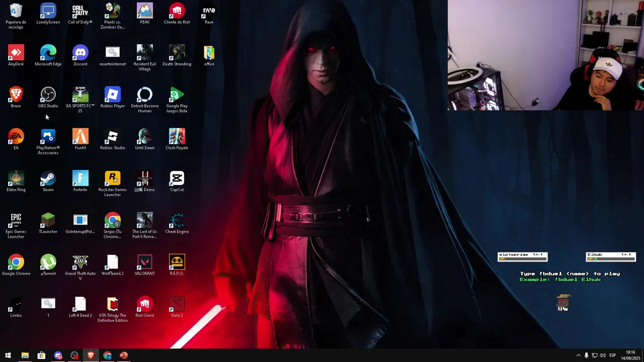Select the R.E.P.O. game icon
The width and height of the screenshot is (644, 362).
coord(177,265)
